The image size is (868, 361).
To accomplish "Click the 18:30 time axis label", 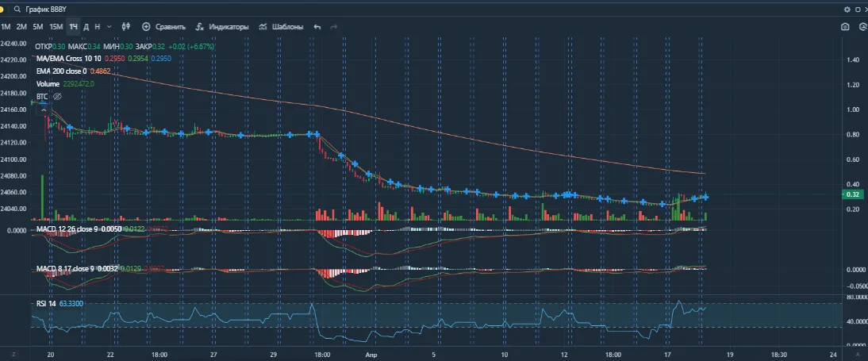I will pos(779,354).
